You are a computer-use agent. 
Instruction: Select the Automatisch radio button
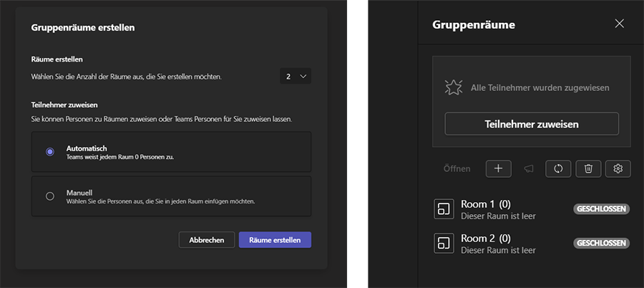[x=50, y=152]
